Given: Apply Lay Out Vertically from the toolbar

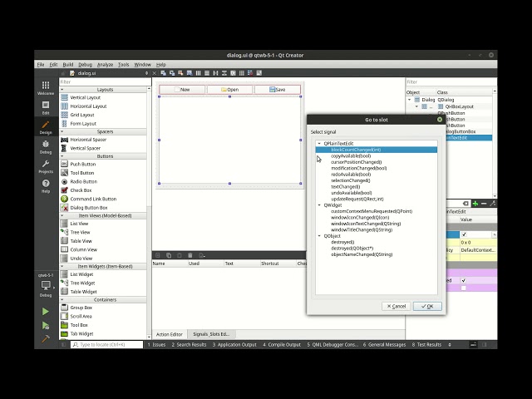Looking at the screenshot, I should coord(207,73).
